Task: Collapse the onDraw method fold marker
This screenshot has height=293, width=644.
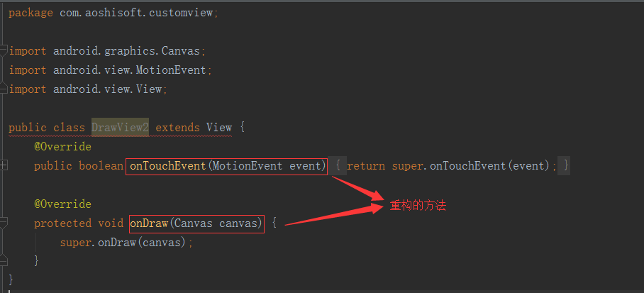Action: point(4,223)
